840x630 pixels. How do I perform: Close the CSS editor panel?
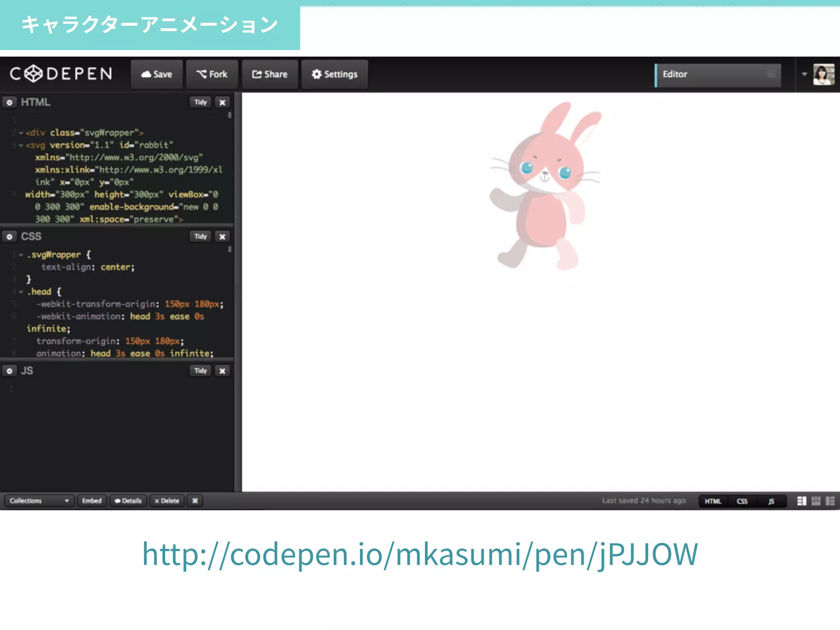(x=222, y=237)
